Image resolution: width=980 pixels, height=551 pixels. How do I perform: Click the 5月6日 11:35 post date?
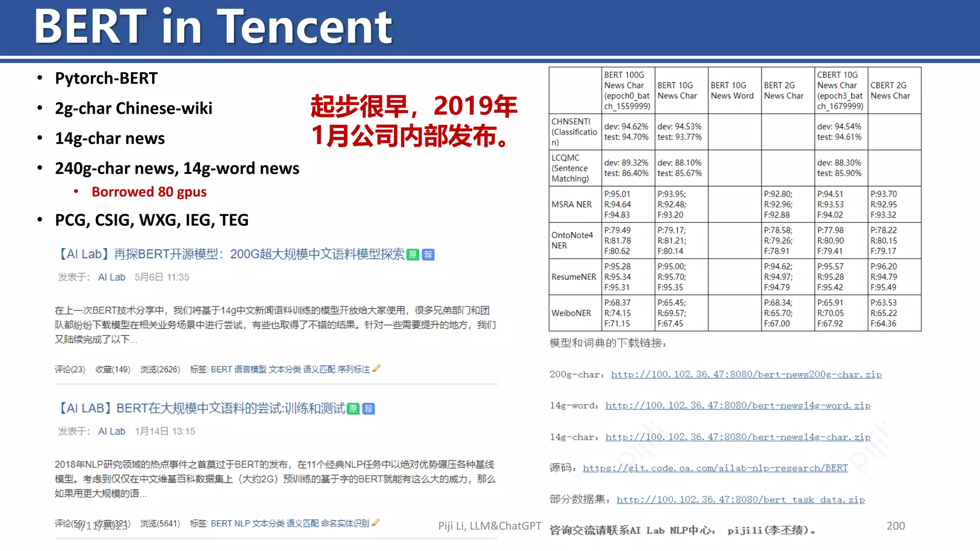click(162, 277)
